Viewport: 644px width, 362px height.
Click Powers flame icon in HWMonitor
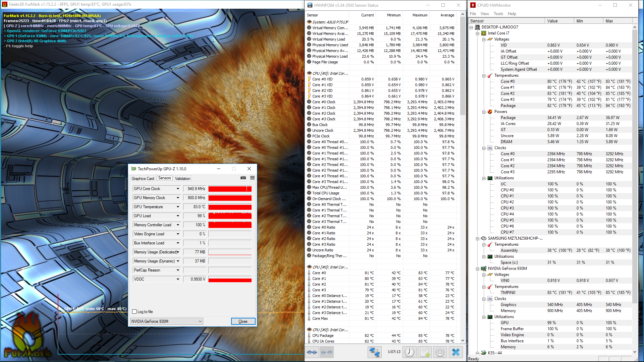tap(490, 112)
